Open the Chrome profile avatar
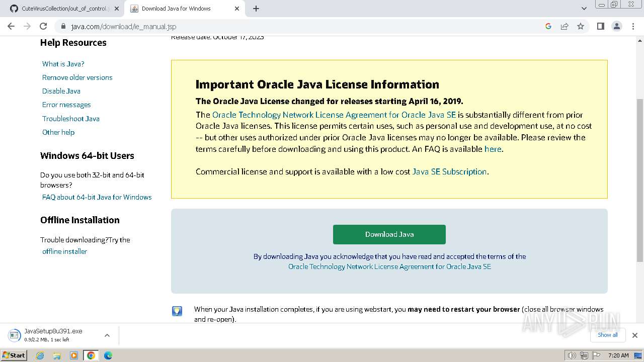 (617, 26)
